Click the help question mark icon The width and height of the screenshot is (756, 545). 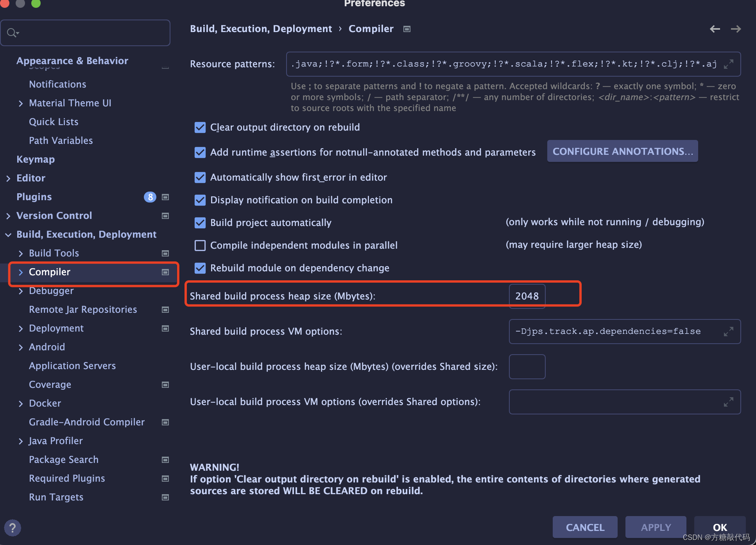point(13,528)
